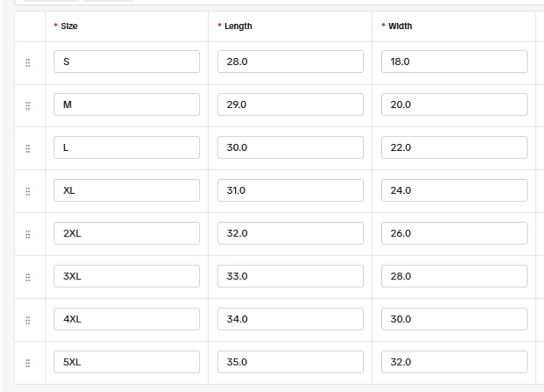544x392 pixels.
Task: Select the reorder handle for 2XL row
Action: point(28,234)
